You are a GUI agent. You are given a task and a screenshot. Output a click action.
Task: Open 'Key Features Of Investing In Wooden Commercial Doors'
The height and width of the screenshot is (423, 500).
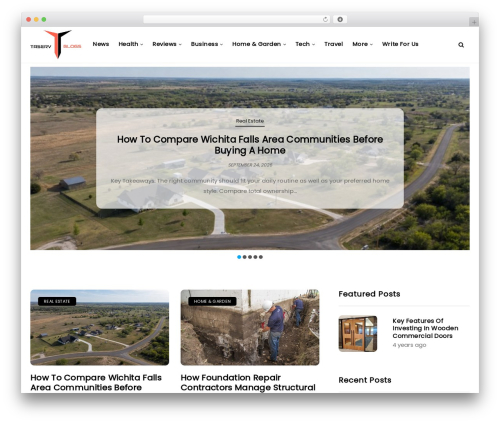tap(425, 328)
